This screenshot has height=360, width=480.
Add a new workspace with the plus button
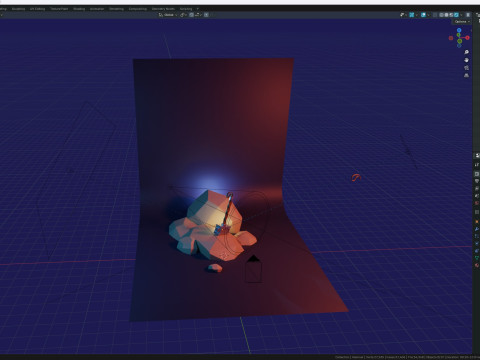(198, 9)
